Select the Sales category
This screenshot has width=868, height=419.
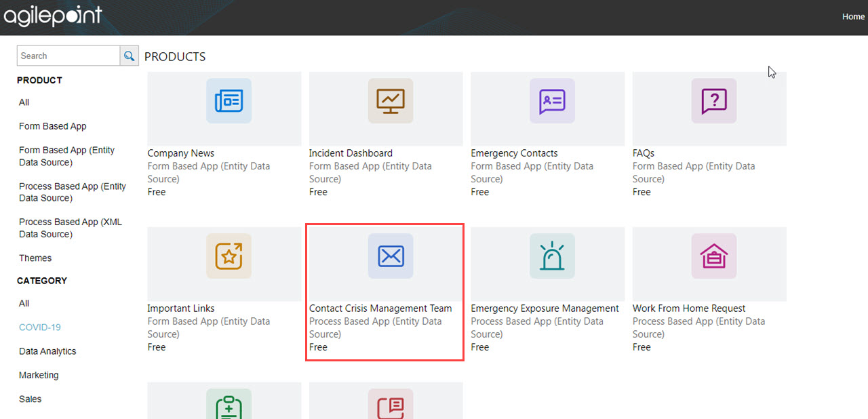tap(31, 399)
